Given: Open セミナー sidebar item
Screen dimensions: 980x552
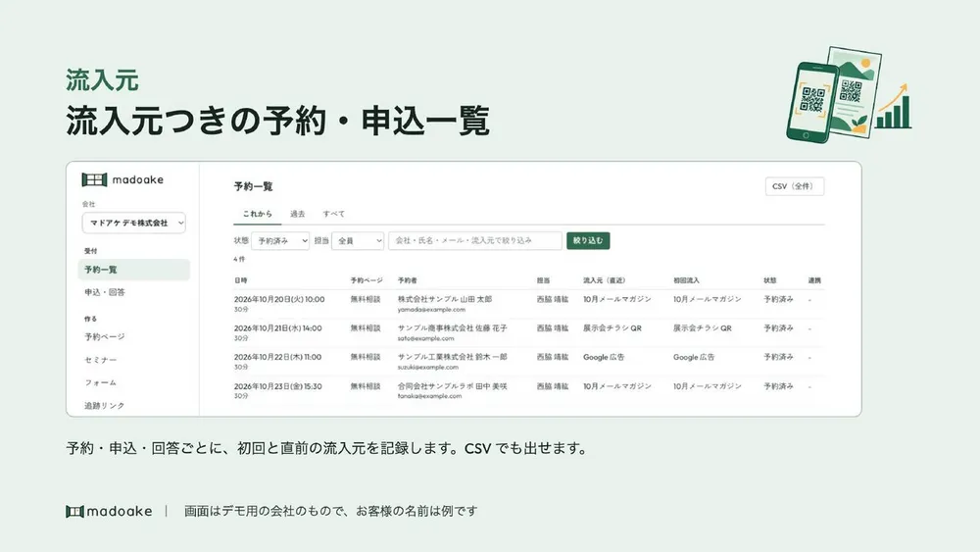Looking at the screenshot, I should pos(101,360).
